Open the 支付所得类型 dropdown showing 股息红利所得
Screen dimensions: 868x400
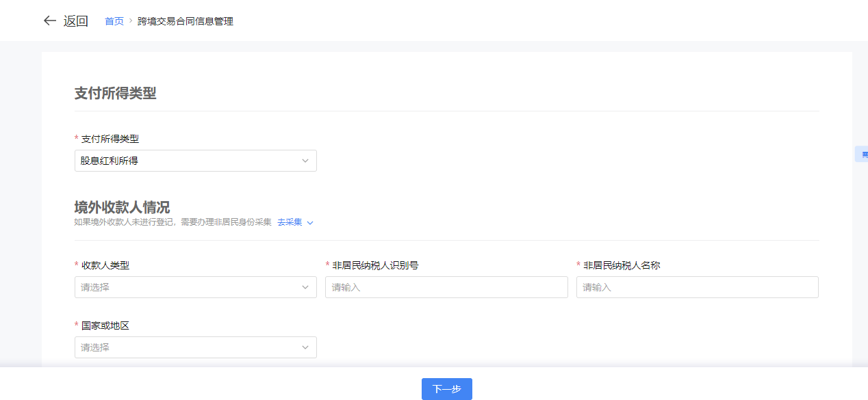pos(185,161)
